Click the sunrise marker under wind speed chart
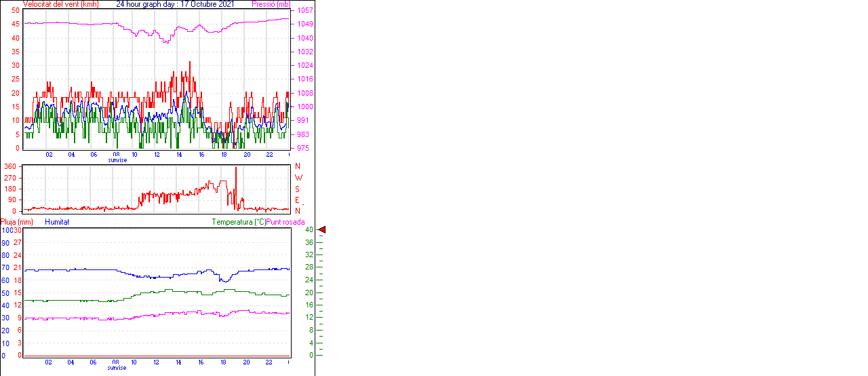The width and height of the screenshot is (868, 376). 117,160
